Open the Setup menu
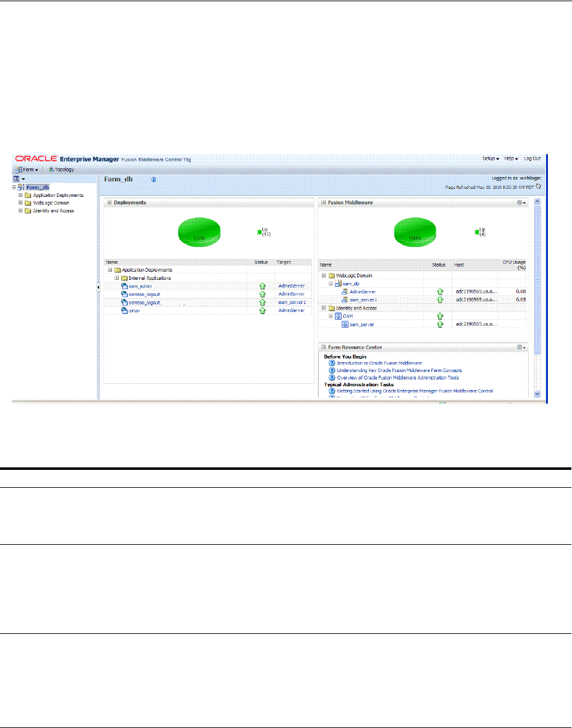572x728 pixels. (490, 158)
